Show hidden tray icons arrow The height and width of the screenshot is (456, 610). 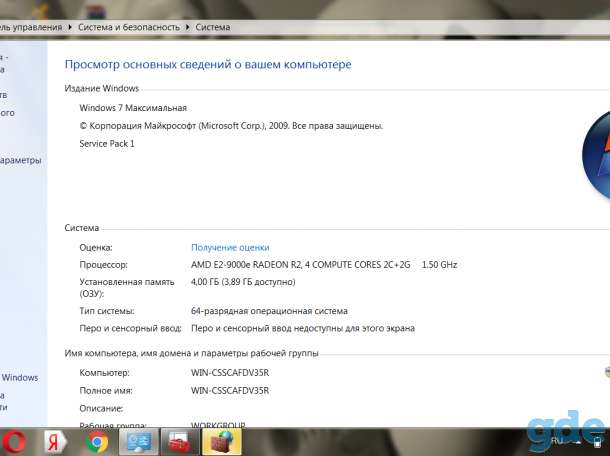tap(578, 442)
